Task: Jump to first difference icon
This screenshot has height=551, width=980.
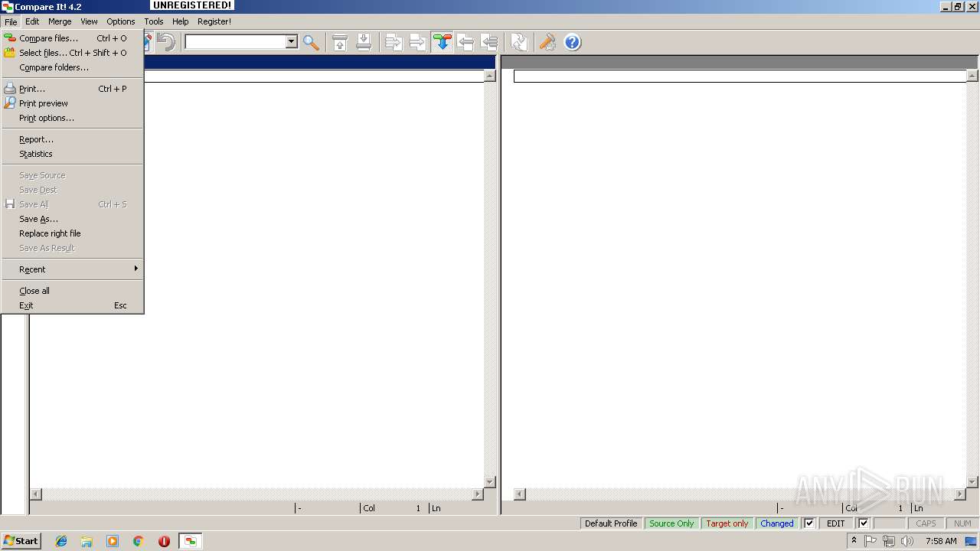Action: pyautogui.click(x=340, y=42)
